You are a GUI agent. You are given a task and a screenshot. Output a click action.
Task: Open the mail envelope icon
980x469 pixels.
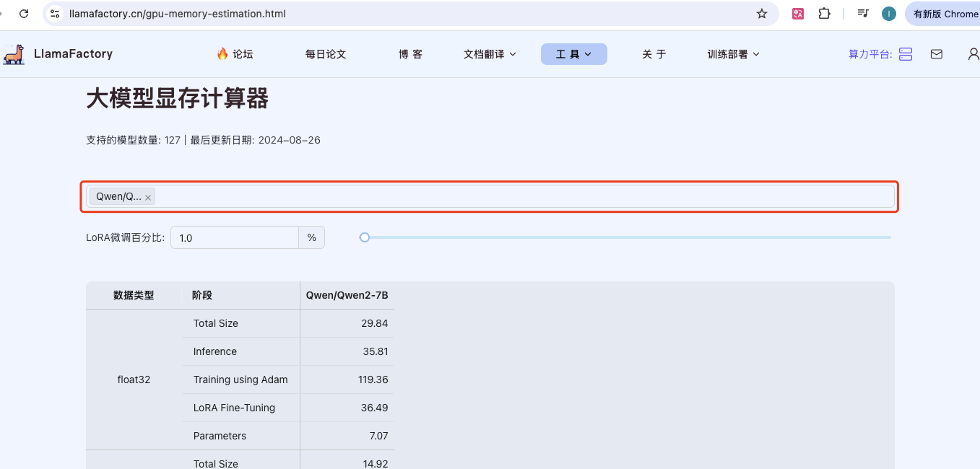[937, 54]
